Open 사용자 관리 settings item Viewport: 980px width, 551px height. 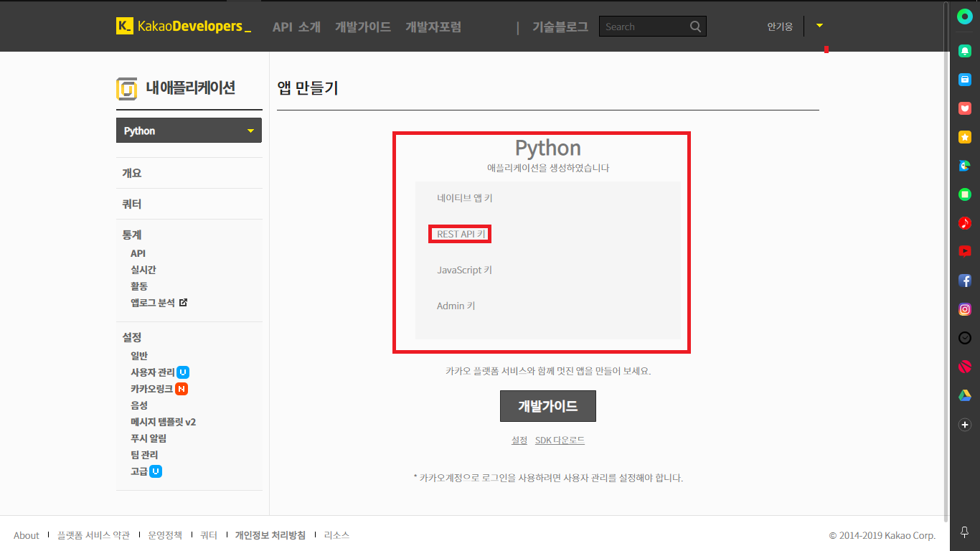point(152,372)
